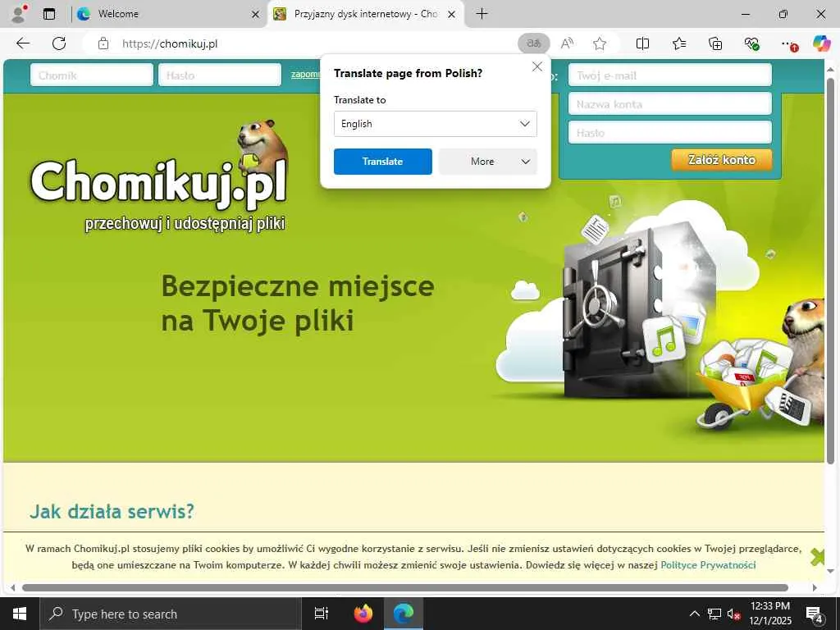Click the blue Translate button
Viewport: 840px width, 630px height.
click(382, 162)
